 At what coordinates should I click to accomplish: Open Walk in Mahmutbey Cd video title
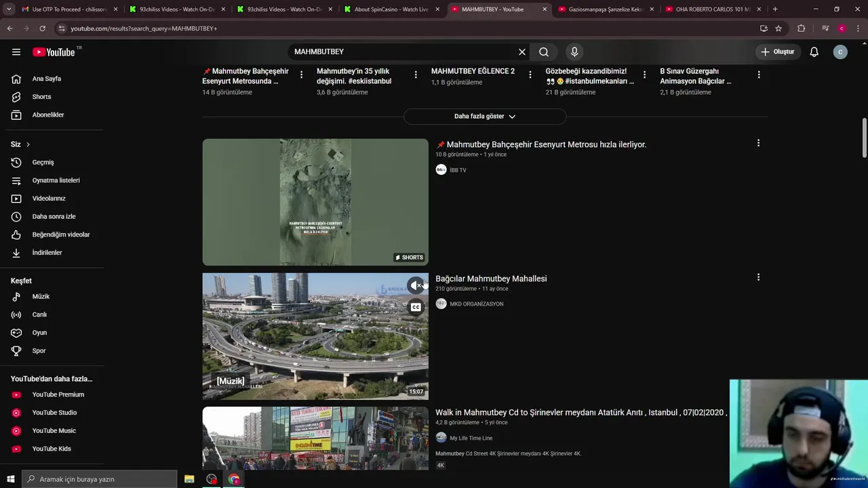click(x=581, y=412)
